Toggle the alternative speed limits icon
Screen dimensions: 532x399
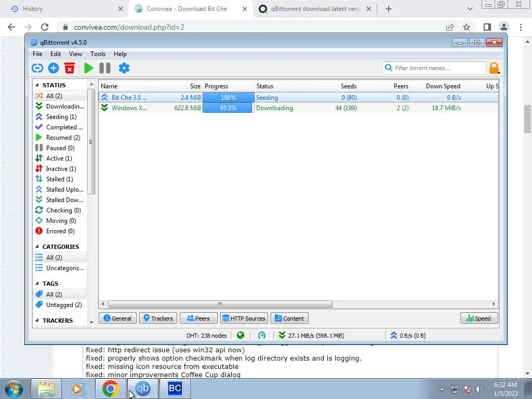tap(262, 336)
